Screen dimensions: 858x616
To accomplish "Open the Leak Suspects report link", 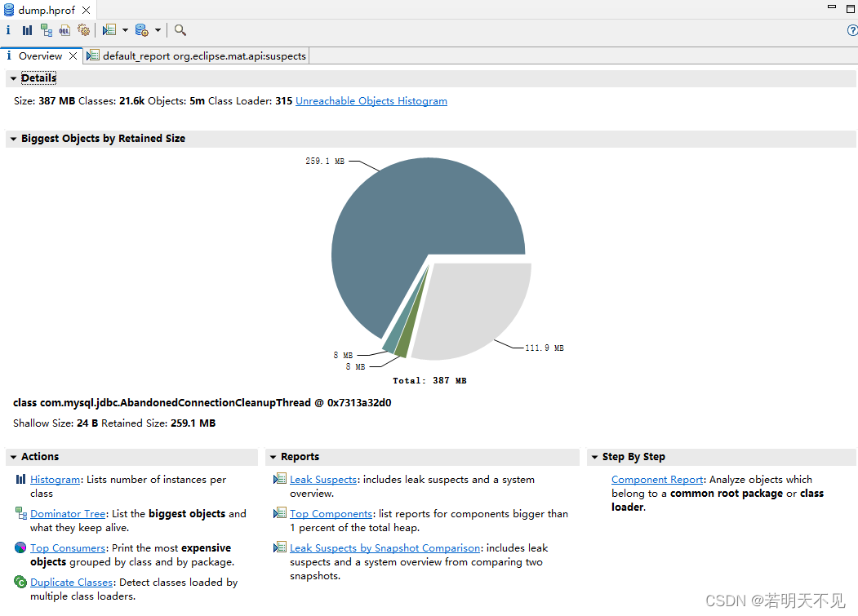I will pyautogui.click(x=323, y=479).
